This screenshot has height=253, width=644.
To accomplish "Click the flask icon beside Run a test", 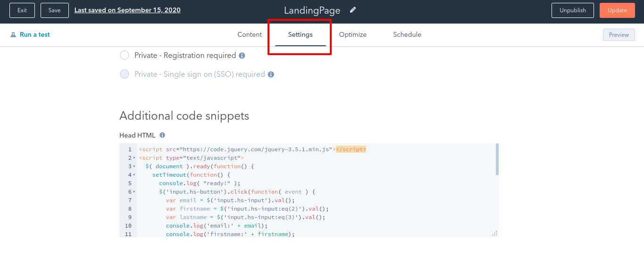I will point(13,35).
